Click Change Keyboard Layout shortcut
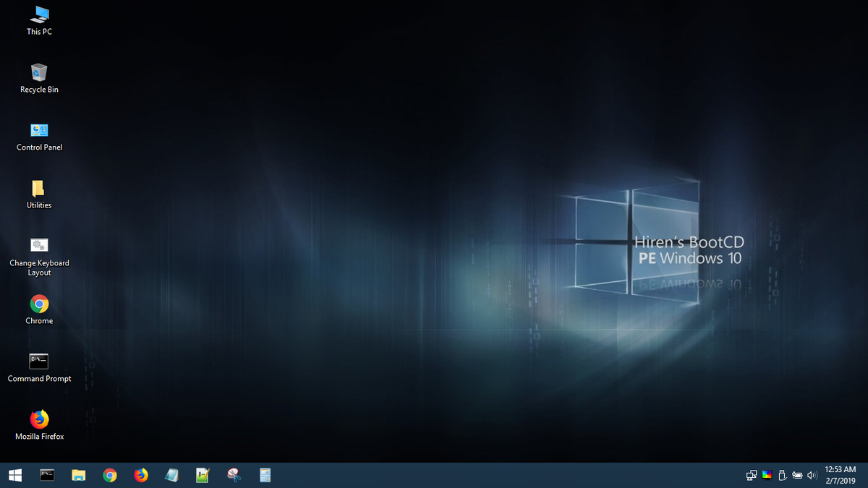This screenshot has width=868, height=488. (x=39, y=256)
